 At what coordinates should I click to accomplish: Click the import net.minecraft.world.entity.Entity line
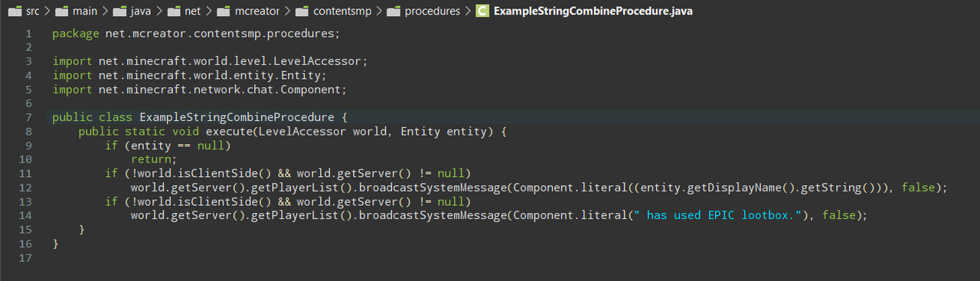190,76
